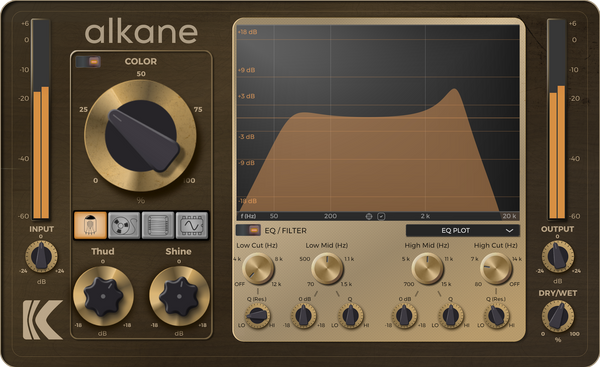Viewport: 600px width, 367px height.
Task: Click the High Mid Q knob
Action: coord(451,316)
